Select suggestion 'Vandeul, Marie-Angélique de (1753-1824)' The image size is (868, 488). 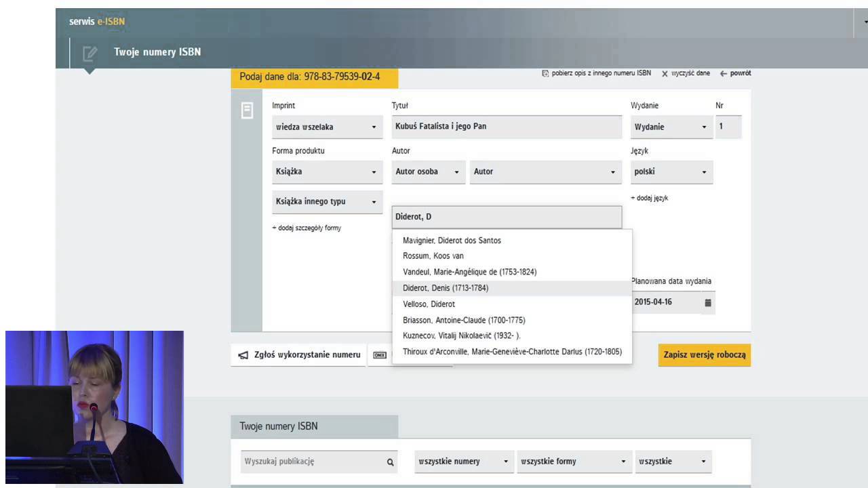pyautogui.click(x=512, y=272)
